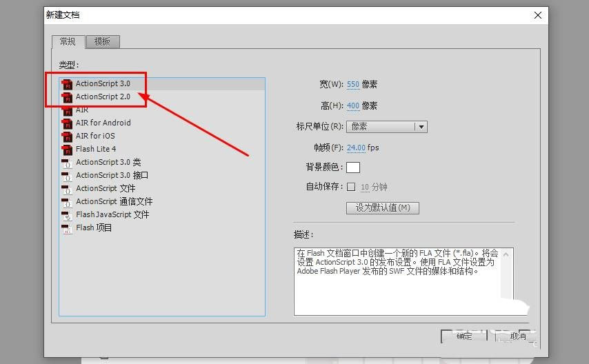Click the auto-save interval value 10
The height and width of the screenshot is (364, 589).
(x=365, y=187)
